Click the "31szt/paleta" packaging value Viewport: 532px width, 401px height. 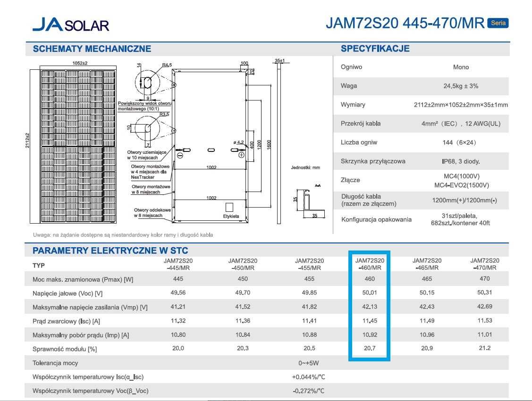tap(459, 216)
